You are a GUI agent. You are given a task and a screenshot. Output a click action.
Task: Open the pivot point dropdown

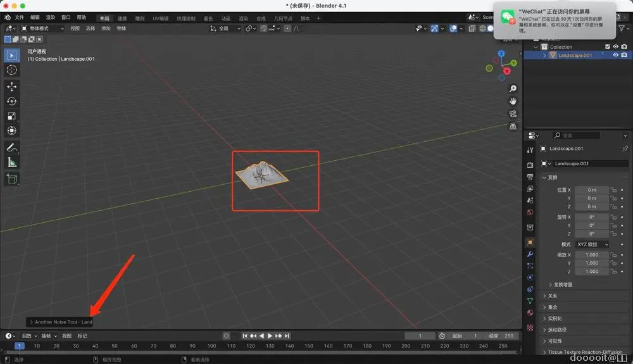pos(250,28)
